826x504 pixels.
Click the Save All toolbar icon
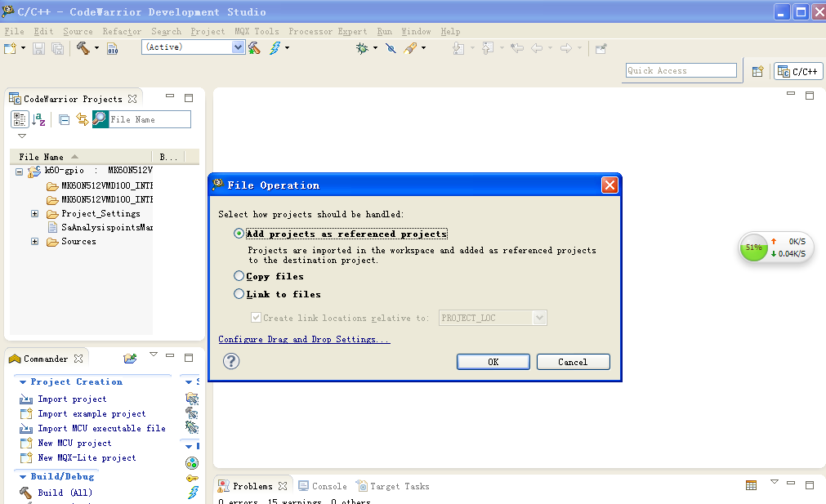pyautogui.click(x=57, y=48)
